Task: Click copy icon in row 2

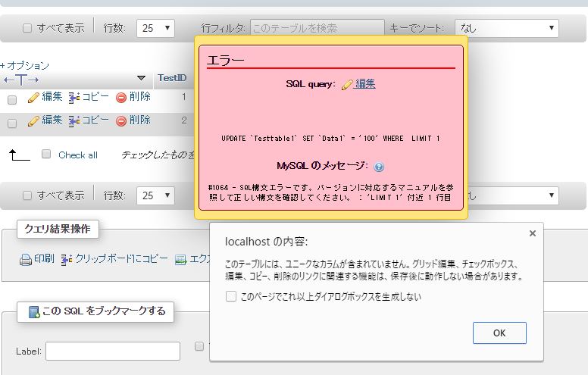Action: point(73,120)
